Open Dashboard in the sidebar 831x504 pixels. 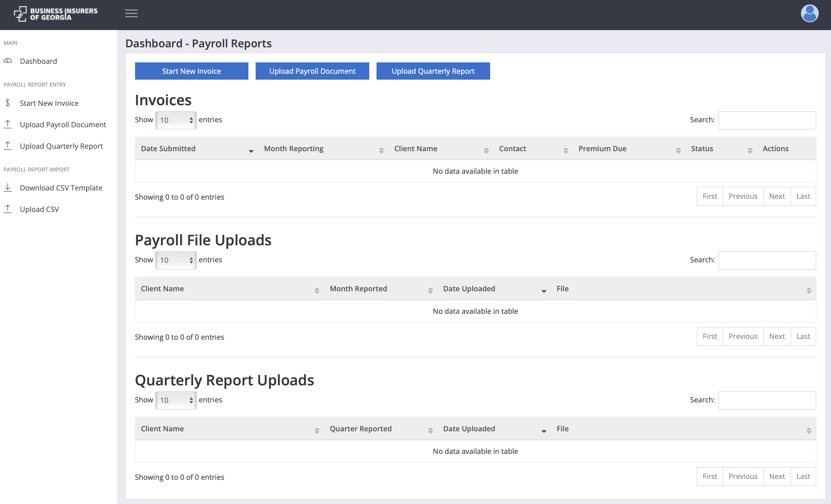point(38,61)
